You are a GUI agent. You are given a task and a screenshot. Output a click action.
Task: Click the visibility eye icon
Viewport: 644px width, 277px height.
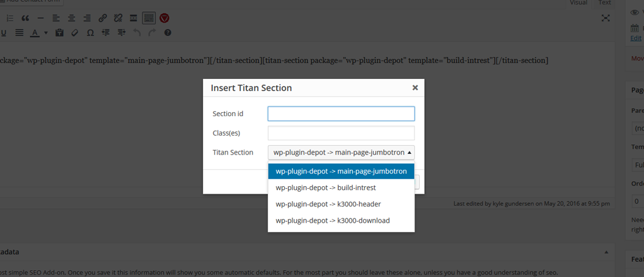click(635, 13)
